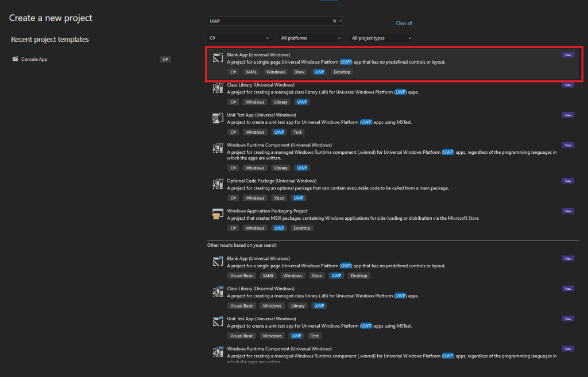The width and height of the screenshot is (588, 377).
Task: Click the Desktop tag under C# Blank App
Action: (x=342, y=72)
